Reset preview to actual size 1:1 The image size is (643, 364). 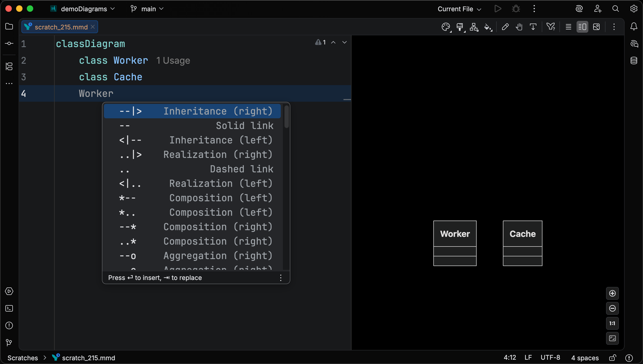612,323
